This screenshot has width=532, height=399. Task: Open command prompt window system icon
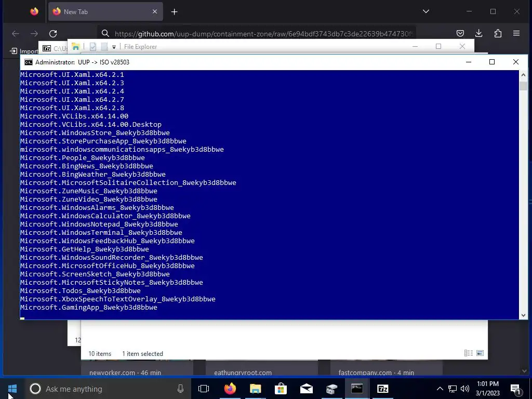(29, 62)
